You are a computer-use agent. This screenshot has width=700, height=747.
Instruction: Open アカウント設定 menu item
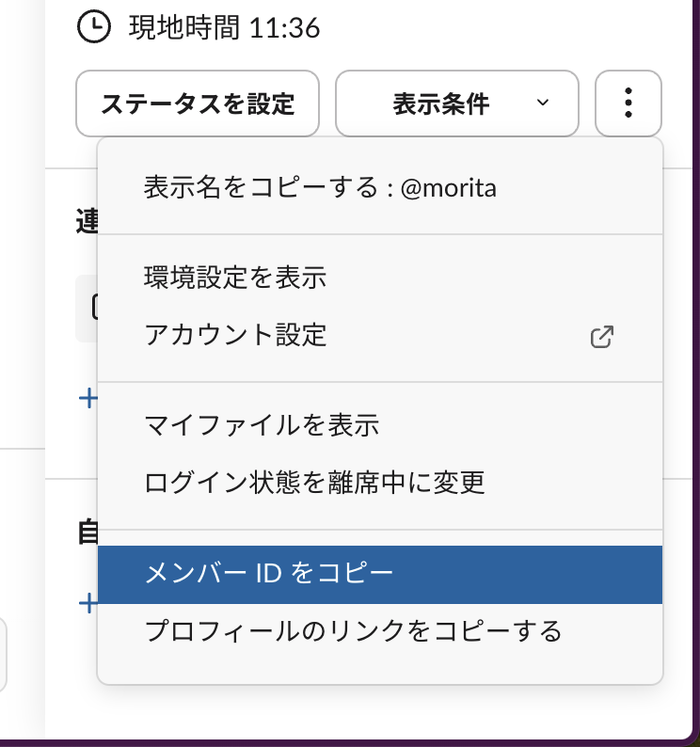point(236,335)
